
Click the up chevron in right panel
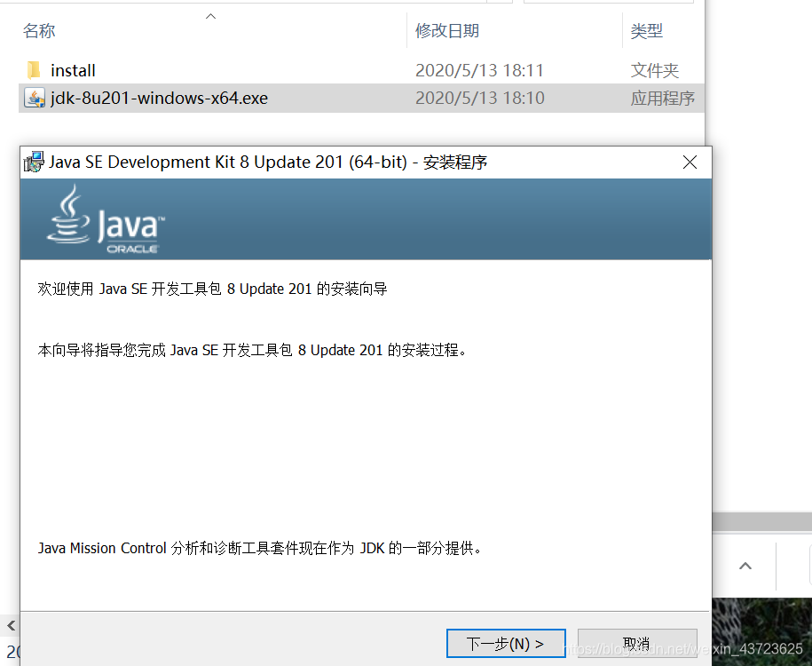click(x=745, y=566)
